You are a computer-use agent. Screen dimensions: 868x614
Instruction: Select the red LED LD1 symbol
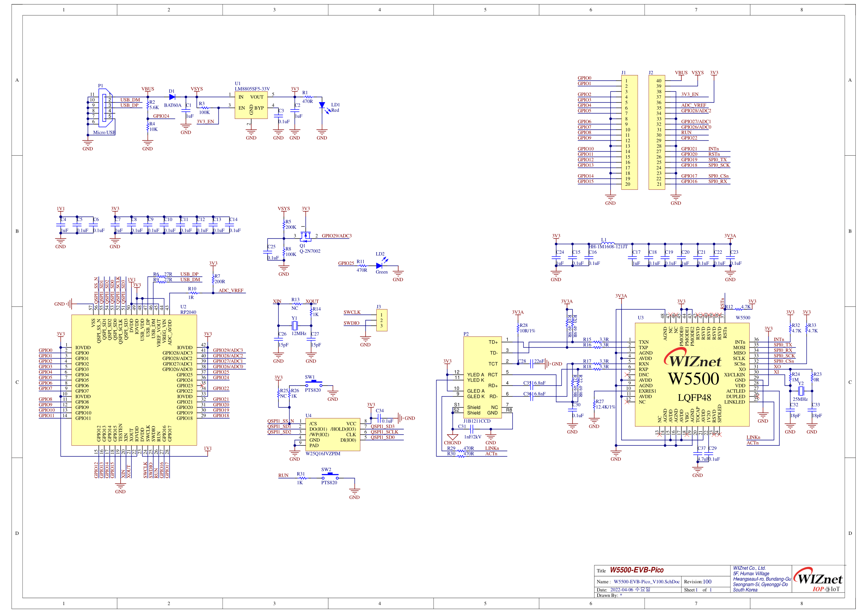(x=322, y=105)
